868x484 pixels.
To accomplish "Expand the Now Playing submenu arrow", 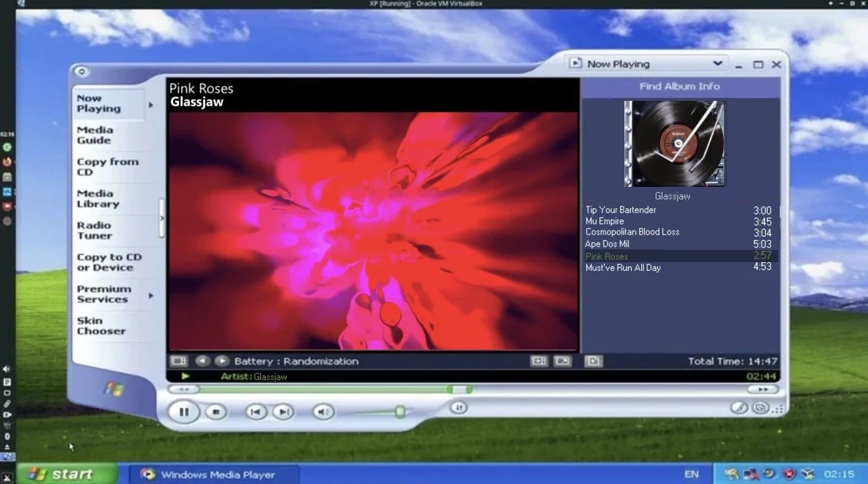I will [x=151, y=105].
